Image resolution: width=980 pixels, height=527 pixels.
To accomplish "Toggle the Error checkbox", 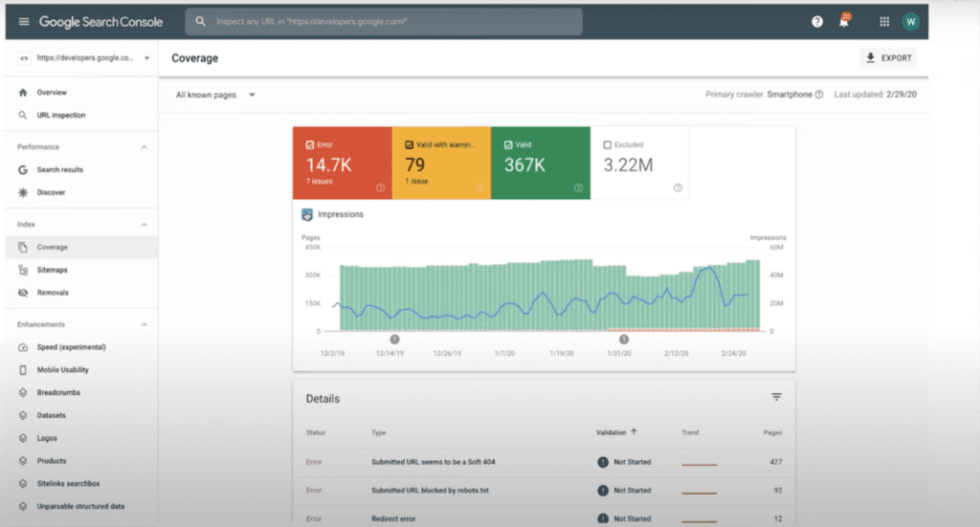I will (x=309, y=144).
